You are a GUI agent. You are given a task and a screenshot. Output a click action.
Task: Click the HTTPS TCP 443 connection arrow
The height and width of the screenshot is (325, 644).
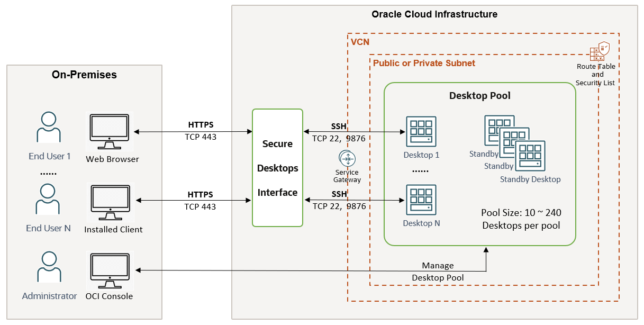pyautogui.click(x=201, y=131)
